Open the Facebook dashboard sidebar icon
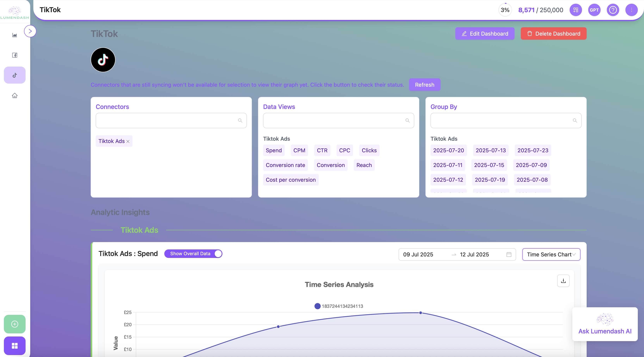This screenshot has width=644, height=357. [x=15, y=55]
